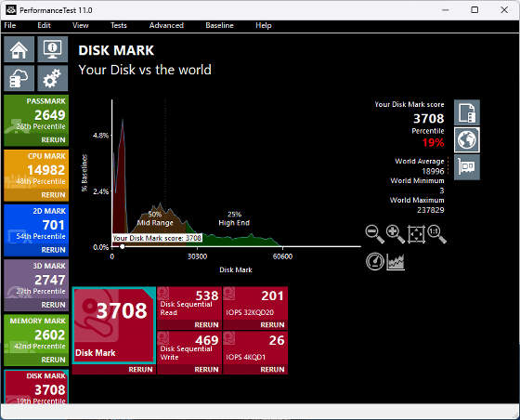Click the score marker on chart axis
Viewport: 520px width, 420px height.
[x=123, y=246]
